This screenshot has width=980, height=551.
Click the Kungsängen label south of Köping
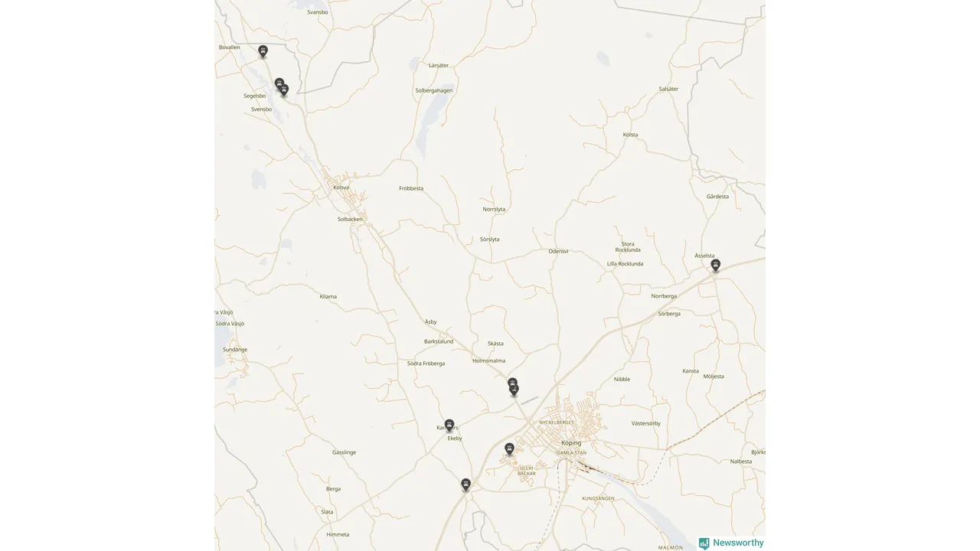pyautogui.click(x=599, y=498)
